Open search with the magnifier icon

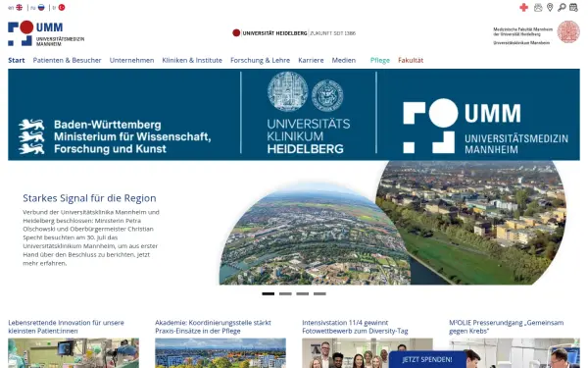point(562,8)
